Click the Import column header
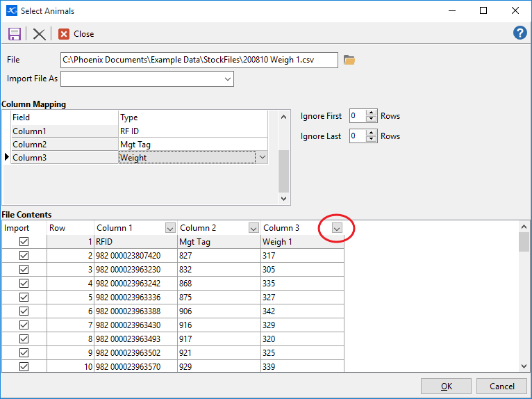 click(24, 228)
